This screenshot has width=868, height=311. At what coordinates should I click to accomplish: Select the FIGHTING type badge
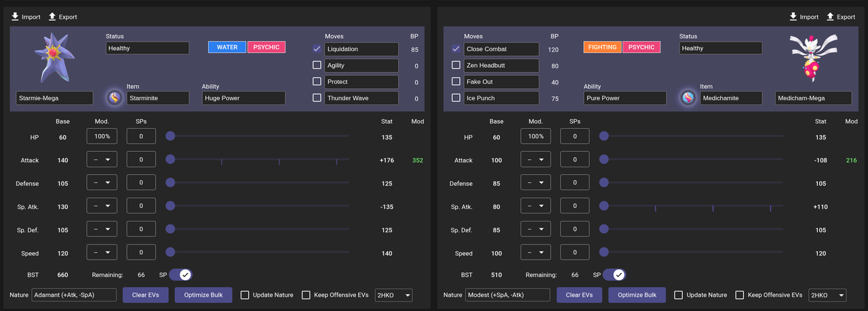602,47
